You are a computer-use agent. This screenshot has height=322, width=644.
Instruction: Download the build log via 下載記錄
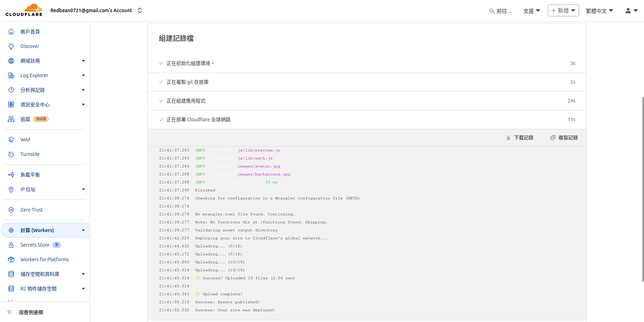[x=520, y=138]
